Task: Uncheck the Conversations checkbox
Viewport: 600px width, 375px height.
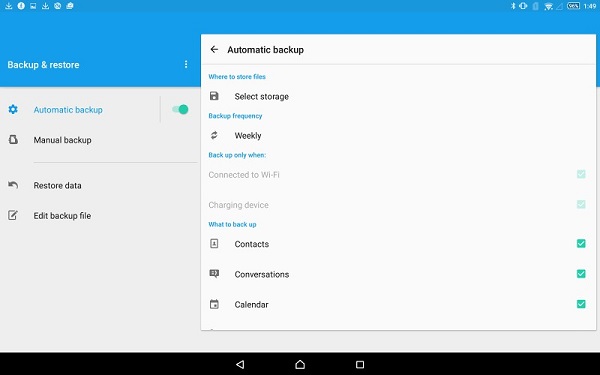Action: [581, 274]
